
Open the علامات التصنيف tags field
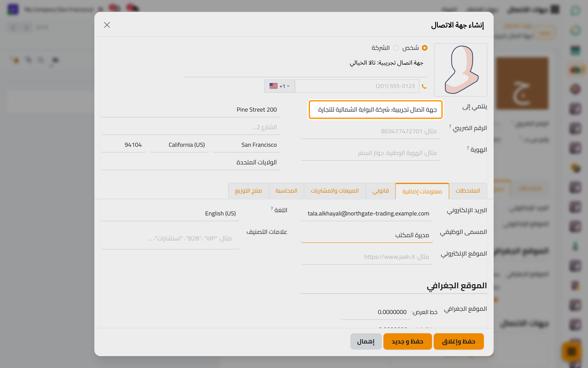[x=170, y=238]
